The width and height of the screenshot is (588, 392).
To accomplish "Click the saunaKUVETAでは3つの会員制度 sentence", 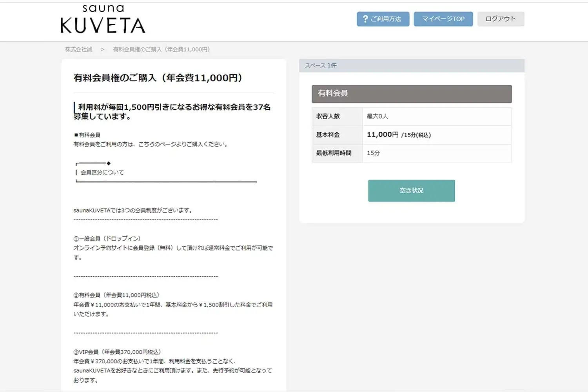I will click(133, 211).
